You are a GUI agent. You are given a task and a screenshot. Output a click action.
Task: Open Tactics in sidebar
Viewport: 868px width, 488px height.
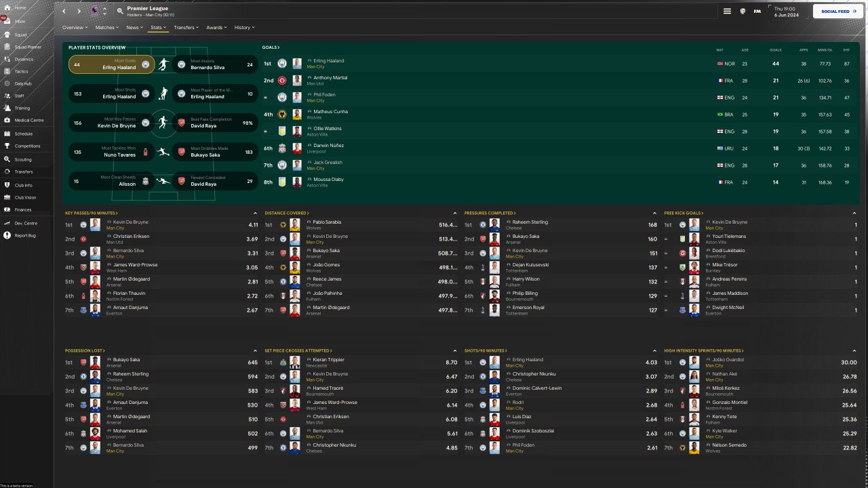21,71
